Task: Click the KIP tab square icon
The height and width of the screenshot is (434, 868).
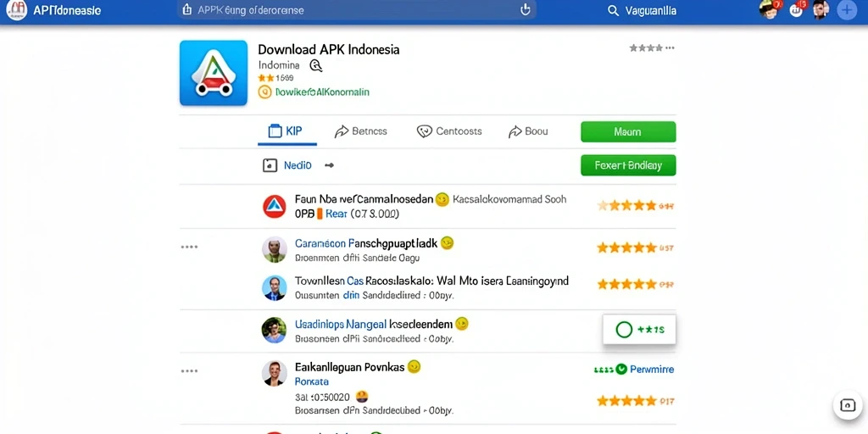Action: 275,131
